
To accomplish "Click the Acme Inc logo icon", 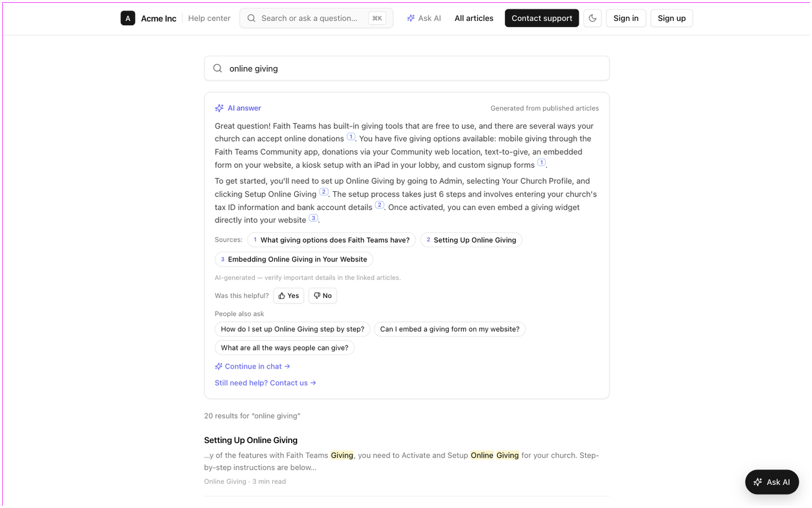I will tap(128, 18).
